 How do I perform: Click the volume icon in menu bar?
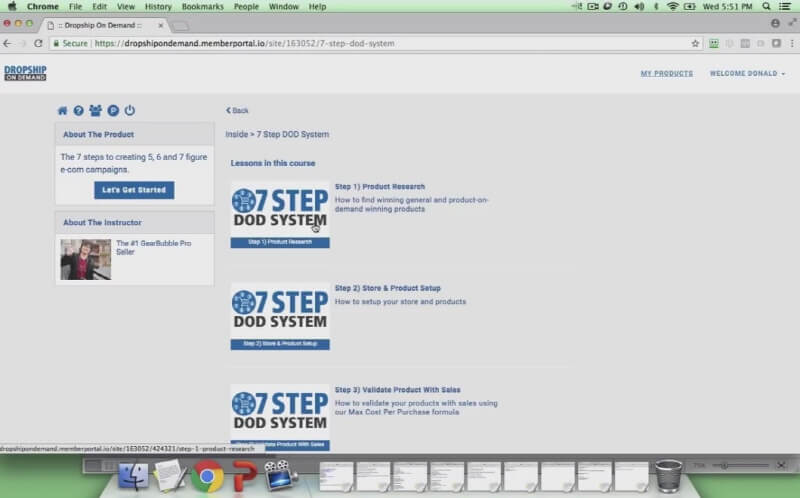point(639,7)
